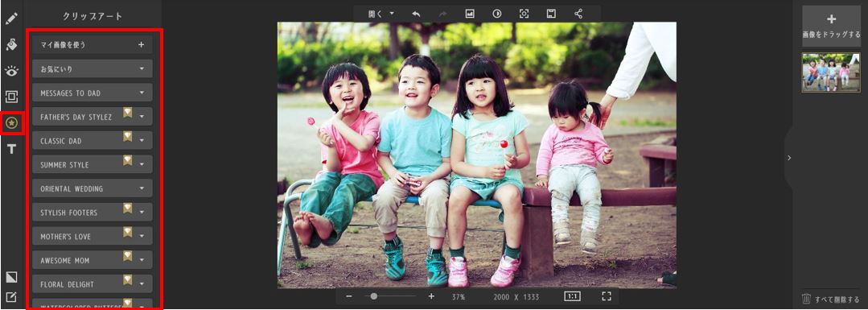Set zoom to 1:1 actual size
This screenshot has width=868, height=310.
point(573,296)
